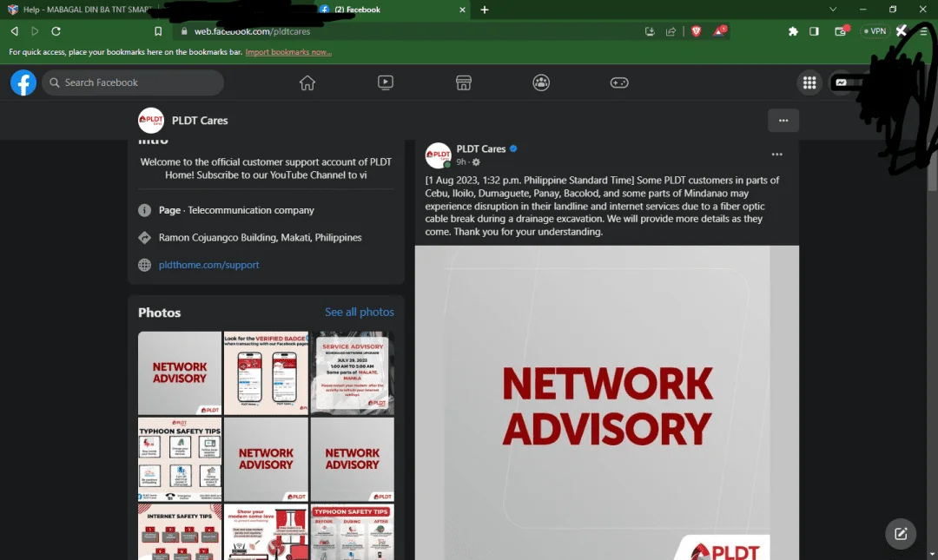Screen dimensions: 938x560
Task: Open the pldthome.com/support link
Action: tap(208, 265)
